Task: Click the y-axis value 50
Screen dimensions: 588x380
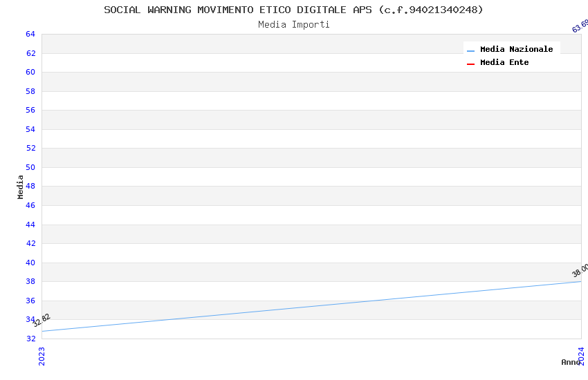Action: click(30, 167)
